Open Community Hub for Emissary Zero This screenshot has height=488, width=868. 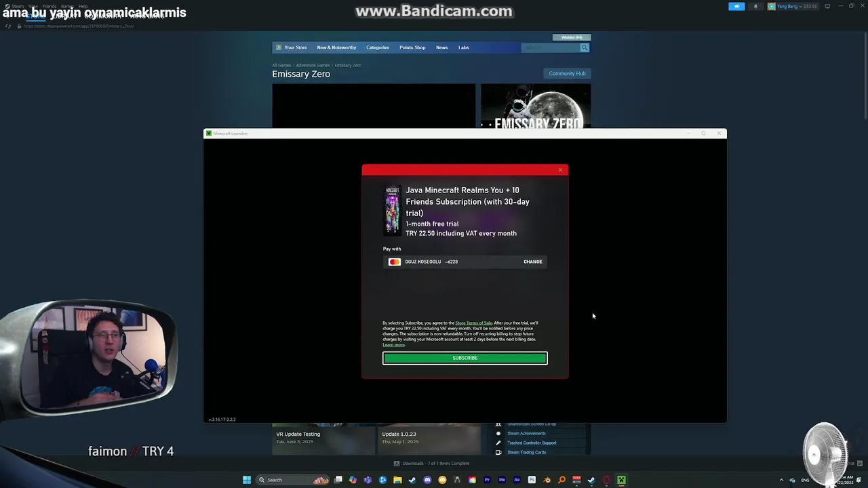567,73
